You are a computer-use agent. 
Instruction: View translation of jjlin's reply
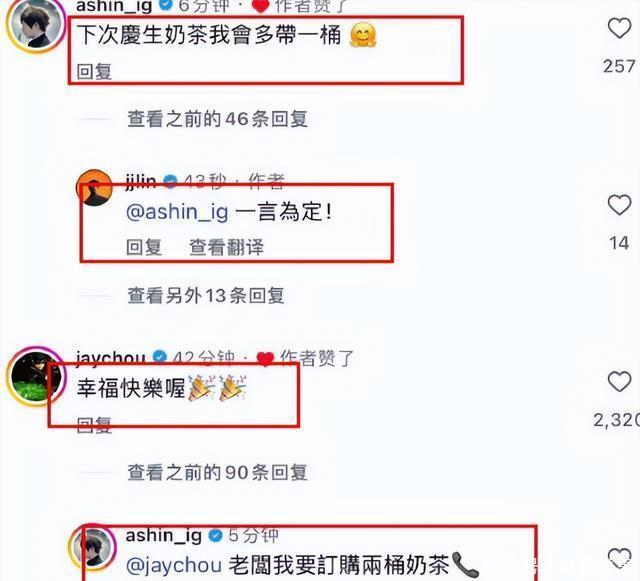(227, 247)
